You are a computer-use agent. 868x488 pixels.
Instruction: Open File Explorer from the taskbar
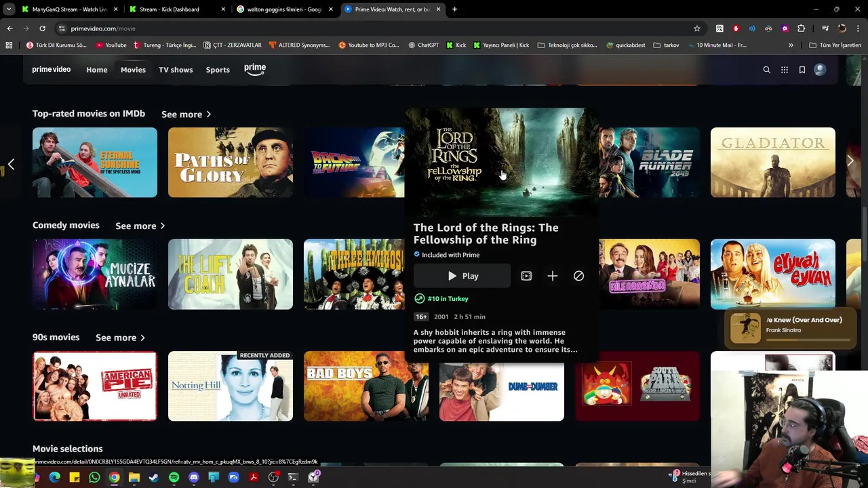tap(134, 478)
